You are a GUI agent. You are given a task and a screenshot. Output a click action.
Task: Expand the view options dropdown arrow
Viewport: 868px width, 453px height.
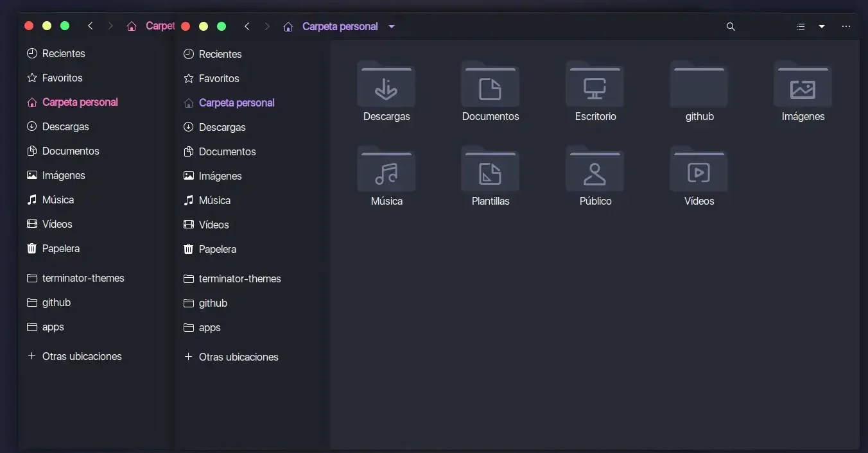tap(822, 26)
